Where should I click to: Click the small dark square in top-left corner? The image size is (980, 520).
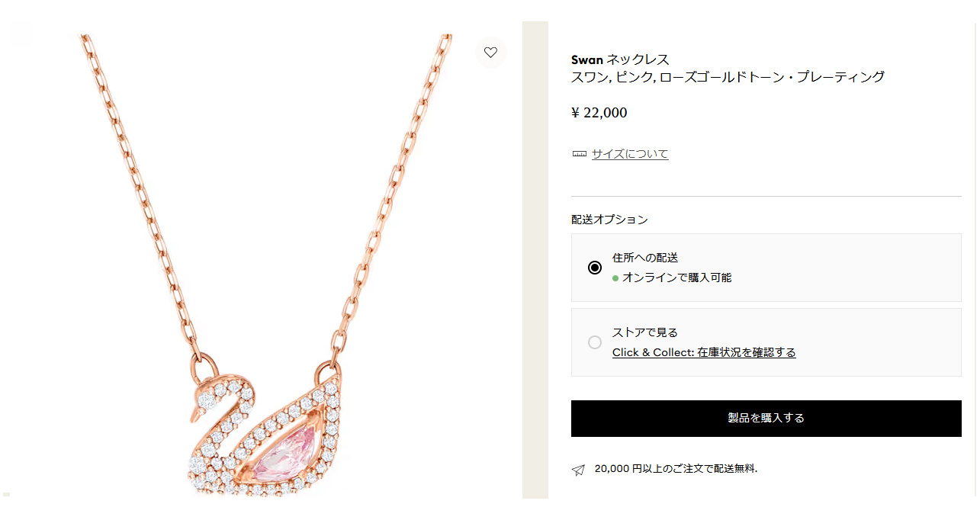20,32
